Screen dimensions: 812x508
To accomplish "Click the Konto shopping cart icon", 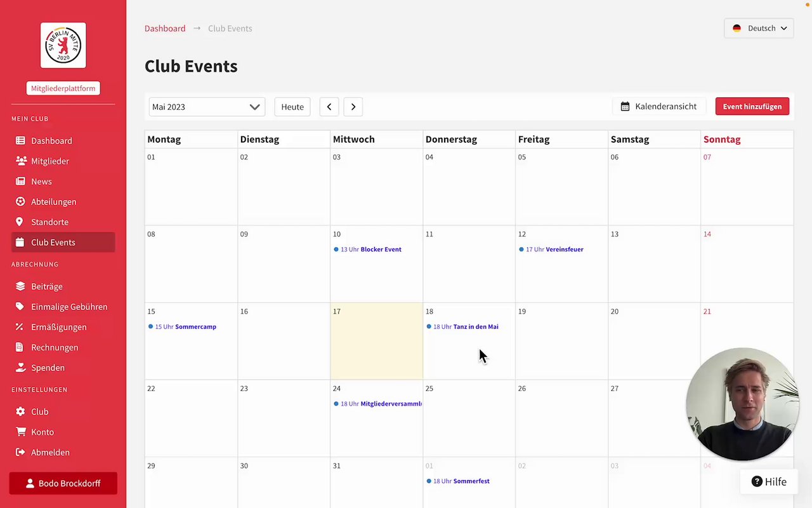I will [x=20, y=432].
